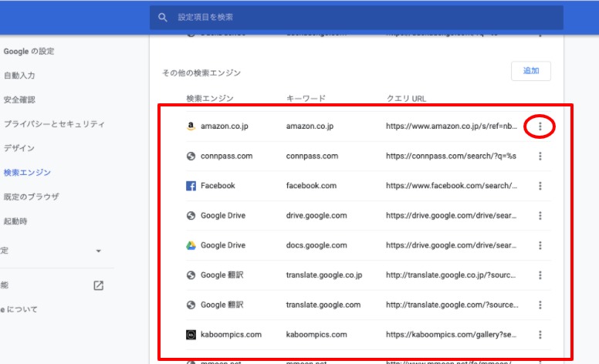Go to プライバシーとセキュリティ settings section
Viewport: 599px width, 364px height.
click(54, 124)
